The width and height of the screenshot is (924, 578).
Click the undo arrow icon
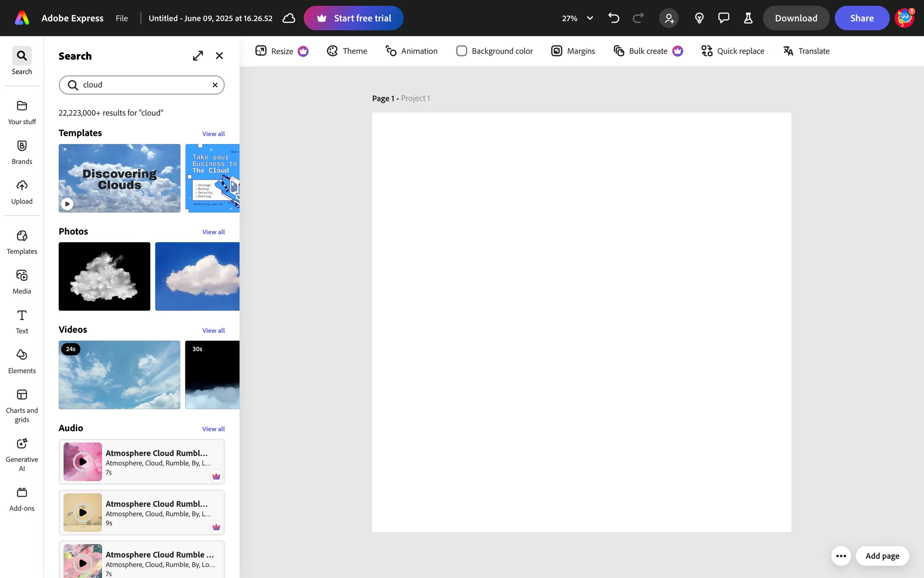(614, 18)
